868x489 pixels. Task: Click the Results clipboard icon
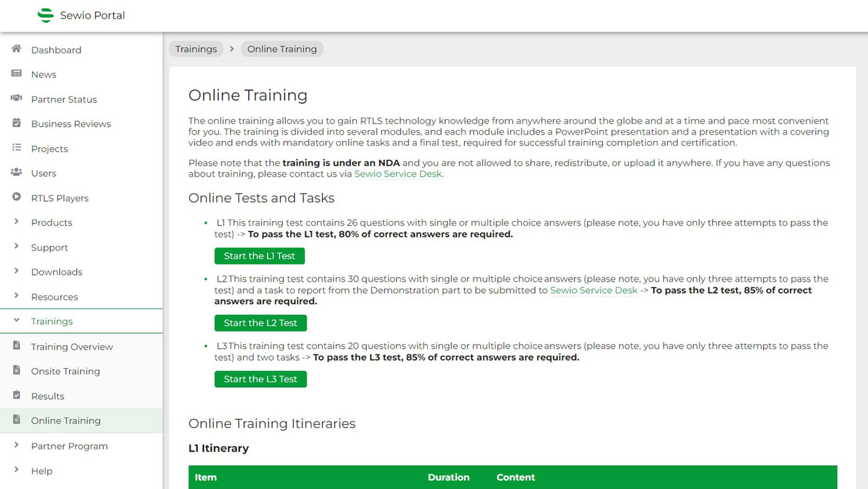[x=17, y=395]
